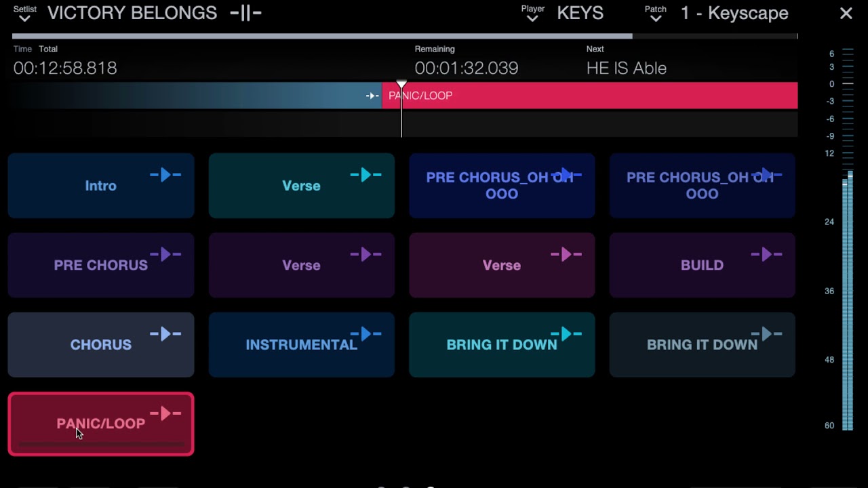The image size is (868, 488).
Task: Jump to the gray BRING IT DOWN section
Action: pos(702,344)
